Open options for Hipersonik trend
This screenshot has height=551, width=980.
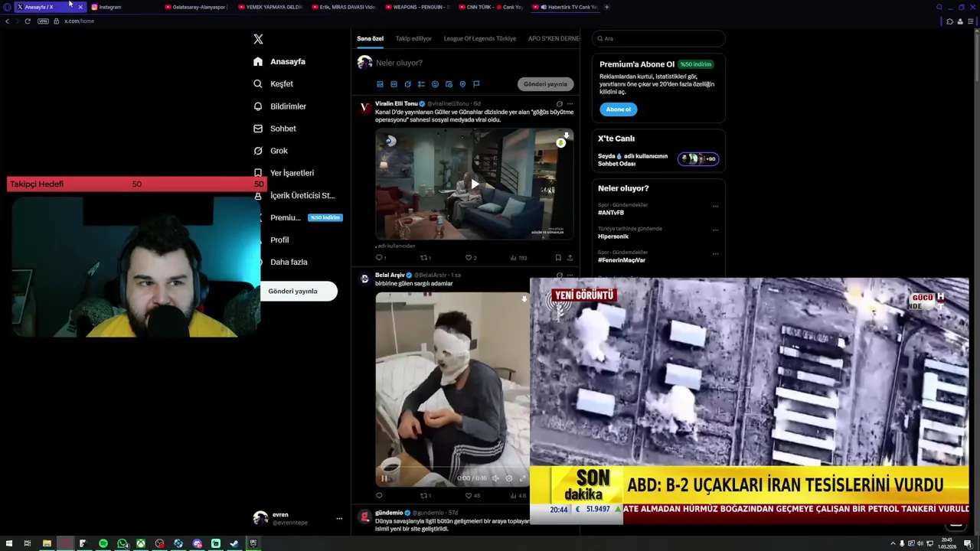coord(716,230)
